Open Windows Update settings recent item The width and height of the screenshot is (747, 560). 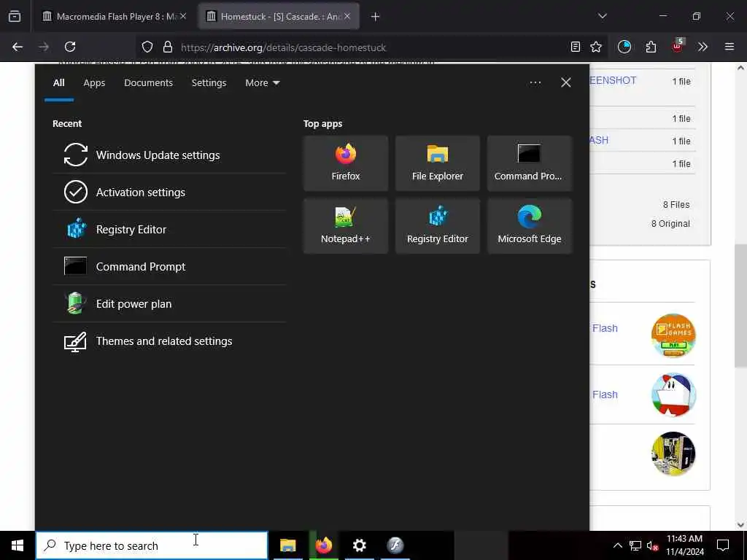pos(169,155)
